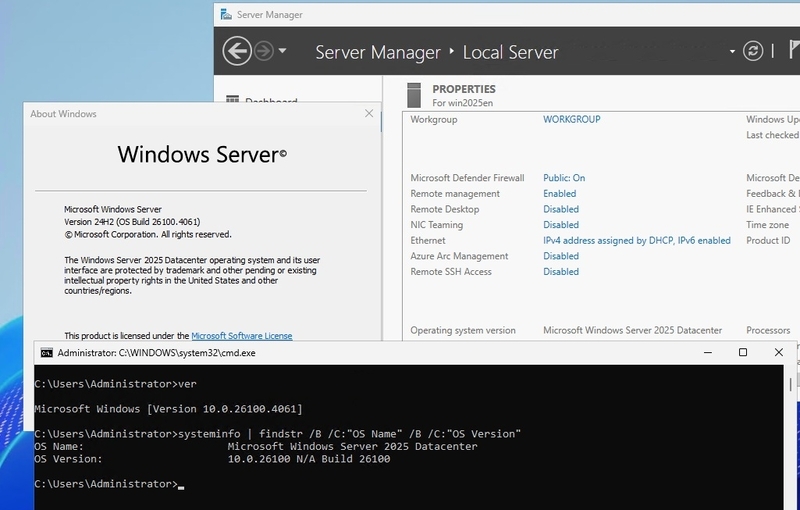Click the Server Manager title bar icon
800x510 pixels.
coord(226,14)
